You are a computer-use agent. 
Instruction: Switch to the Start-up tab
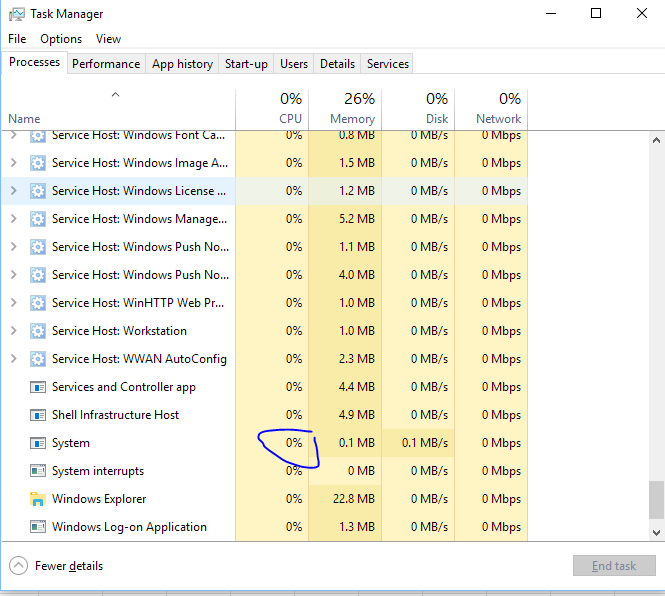pyautogui.click(x=246, y=64)
